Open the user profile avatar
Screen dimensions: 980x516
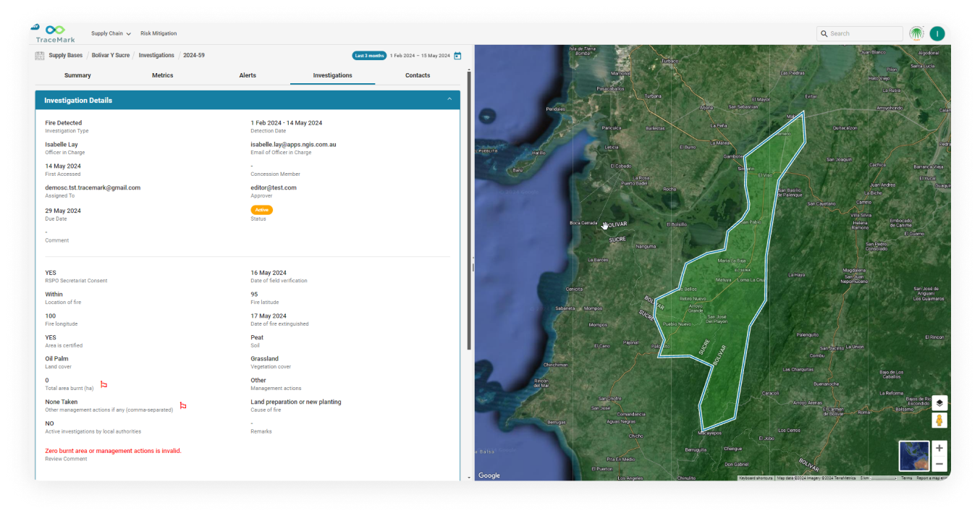pyautogui.click(x=937, y=34)
